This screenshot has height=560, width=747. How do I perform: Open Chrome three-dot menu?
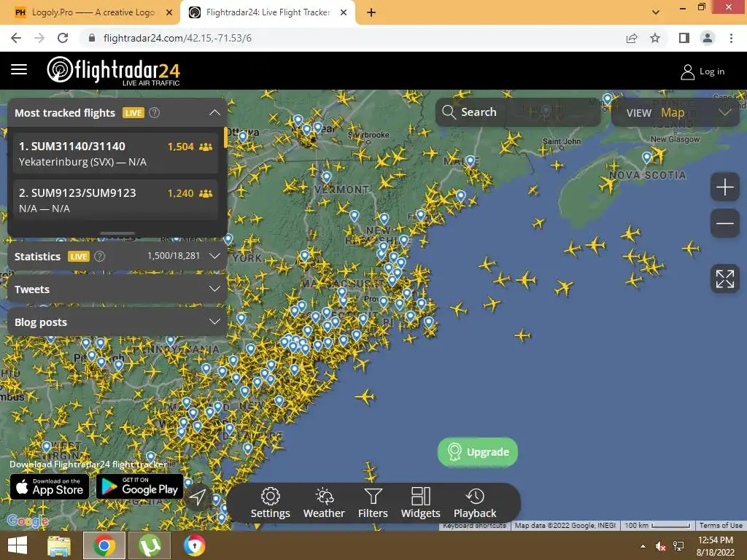click(731, 38)
